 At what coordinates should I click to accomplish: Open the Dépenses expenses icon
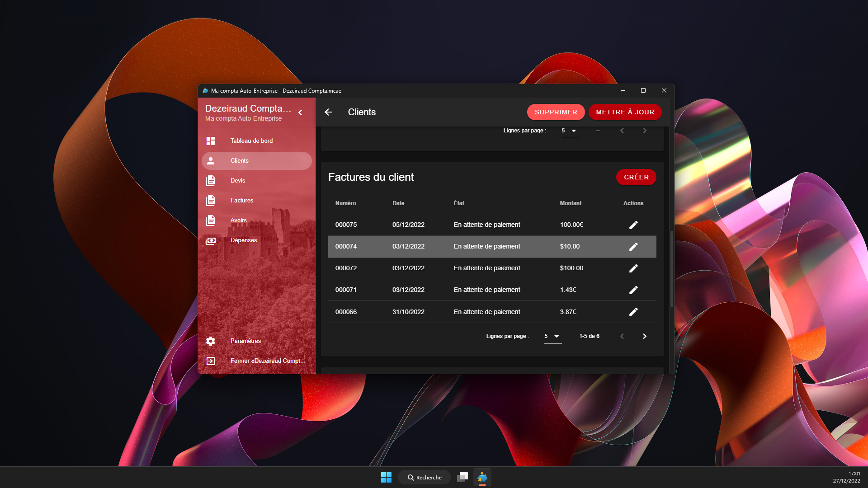point(211,240)
